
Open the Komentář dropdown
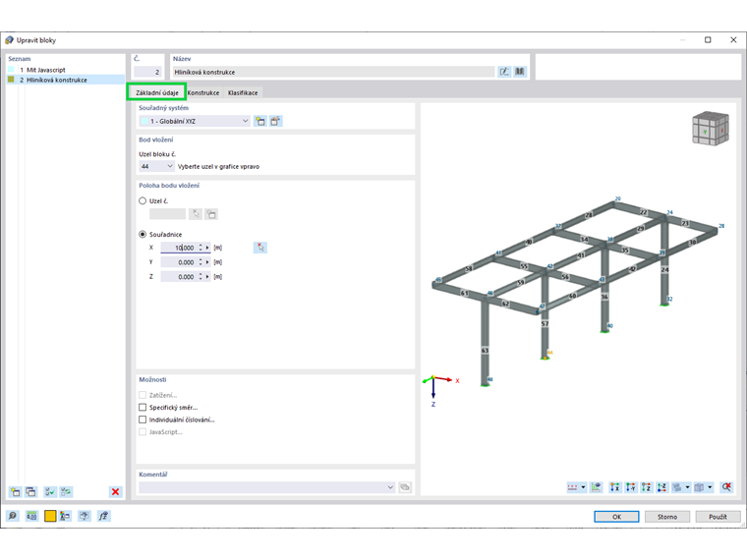267,487
